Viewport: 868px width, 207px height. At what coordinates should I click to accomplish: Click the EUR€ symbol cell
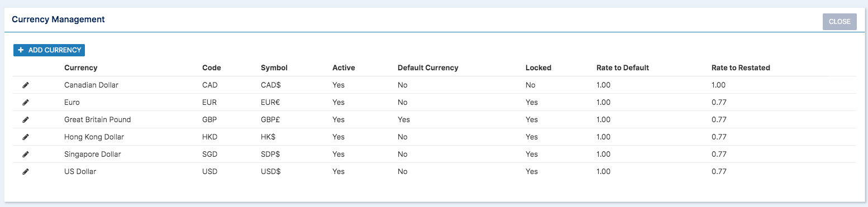271,102
